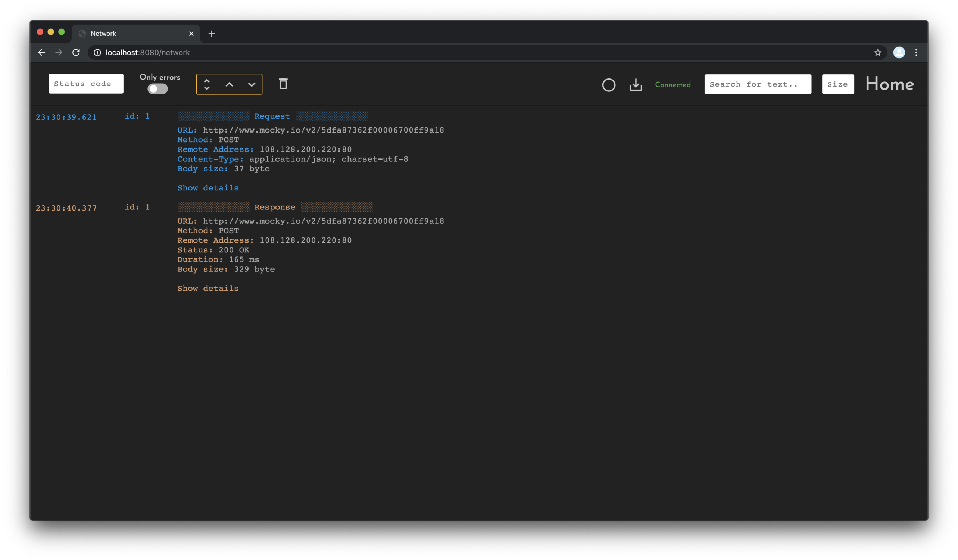Open a new browser tab

pyautogui.click(x=212, y=34)
